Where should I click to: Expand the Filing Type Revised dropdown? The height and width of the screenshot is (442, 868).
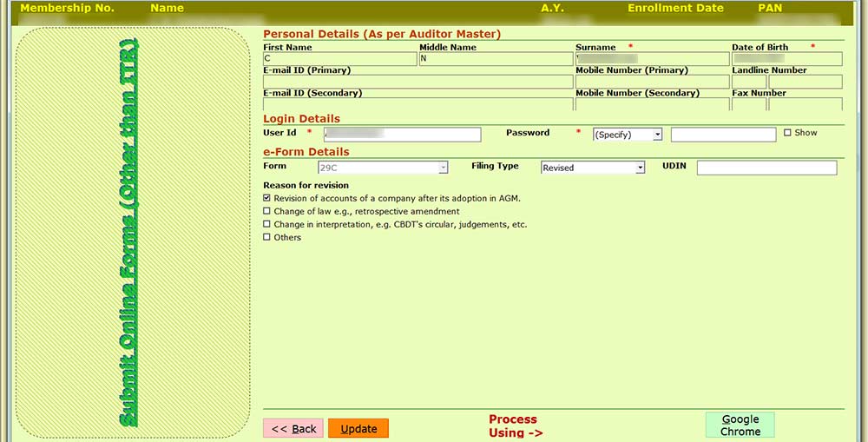click(593, 168)
